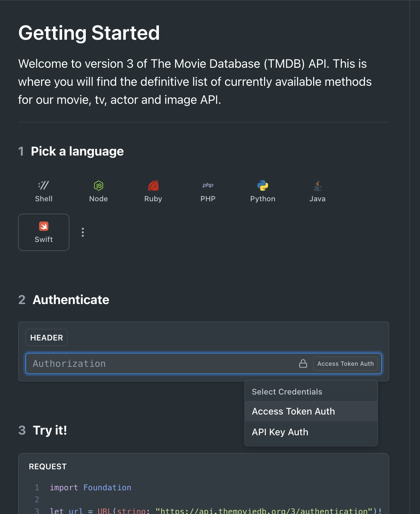Click the 'Getting Started' page title
This screenshot has height=514, width=420.
pyautogui.click(x=89, y=33)
